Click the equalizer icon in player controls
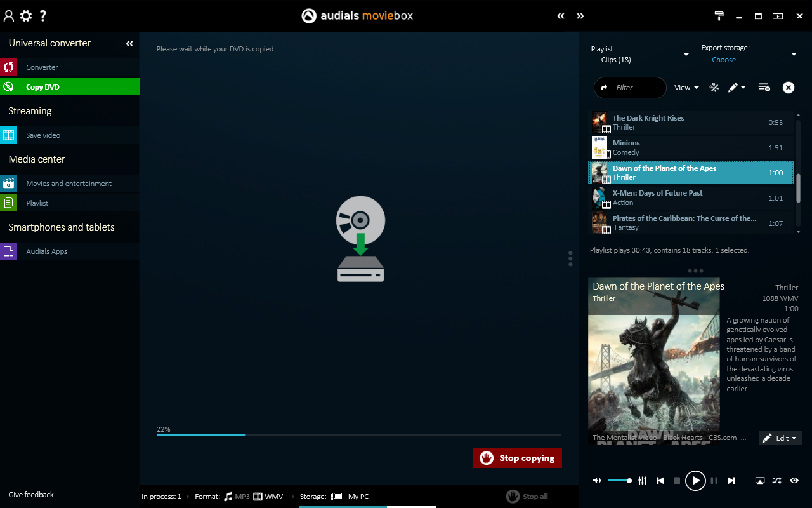812x508 pixels. tap(643, 481)
